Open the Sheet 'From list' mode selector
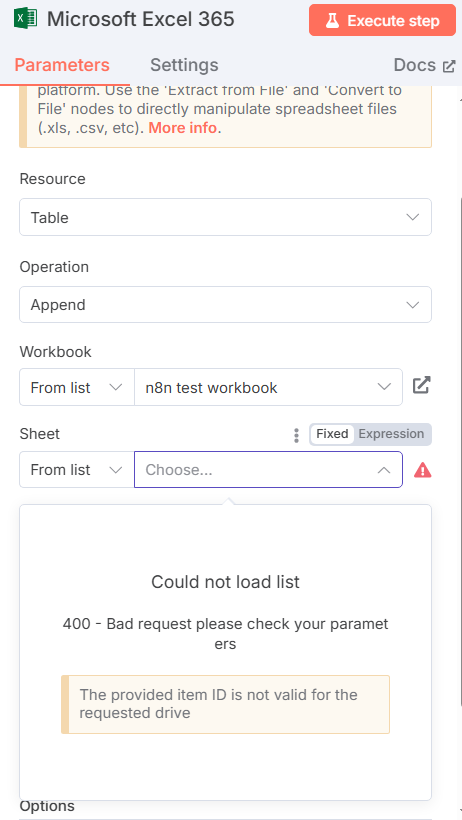Viewport: 462px width, 820px height. pyautogui.click(x=77, y=470)
